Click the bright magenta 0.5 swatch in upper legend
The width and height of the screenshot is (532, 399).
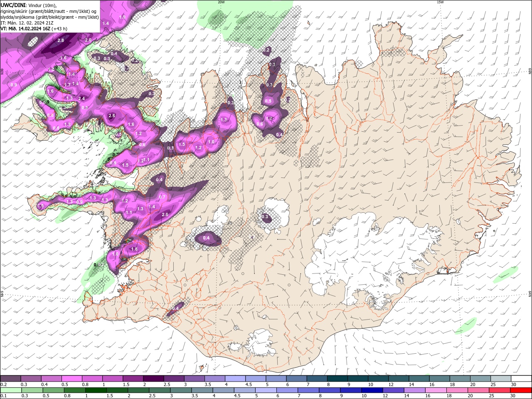[x=71, y=379]
